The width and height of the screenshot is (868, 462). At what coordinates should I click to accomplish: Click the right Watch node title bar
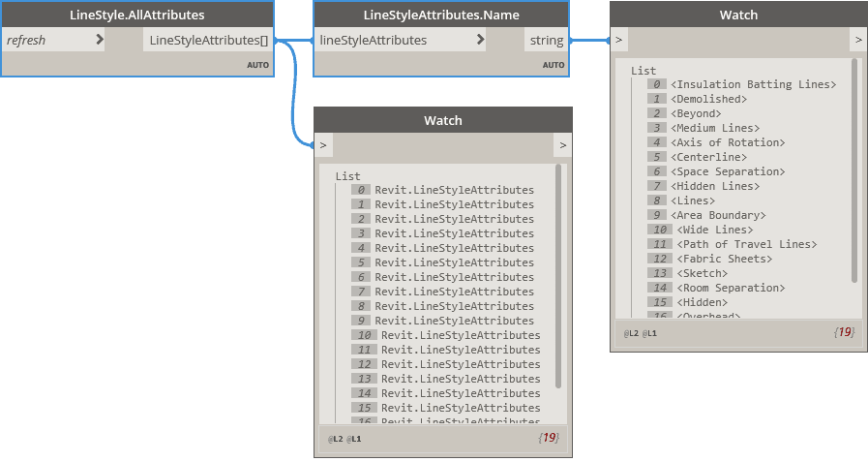point(738,15)
